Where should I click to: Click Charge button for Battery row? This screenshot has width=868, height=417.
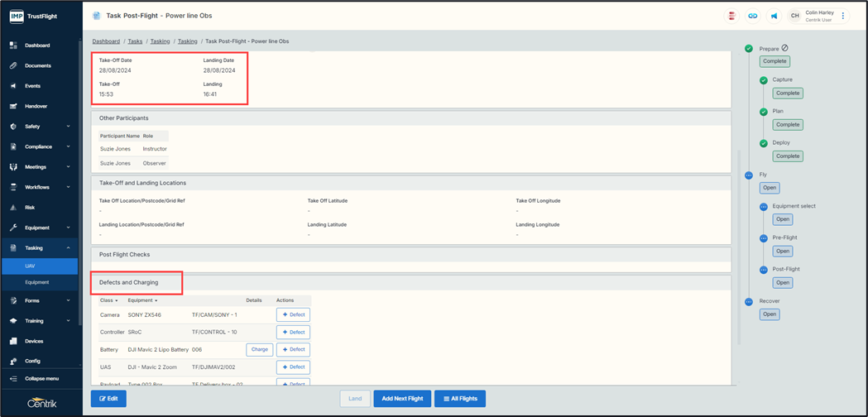[x=260, y=349]
